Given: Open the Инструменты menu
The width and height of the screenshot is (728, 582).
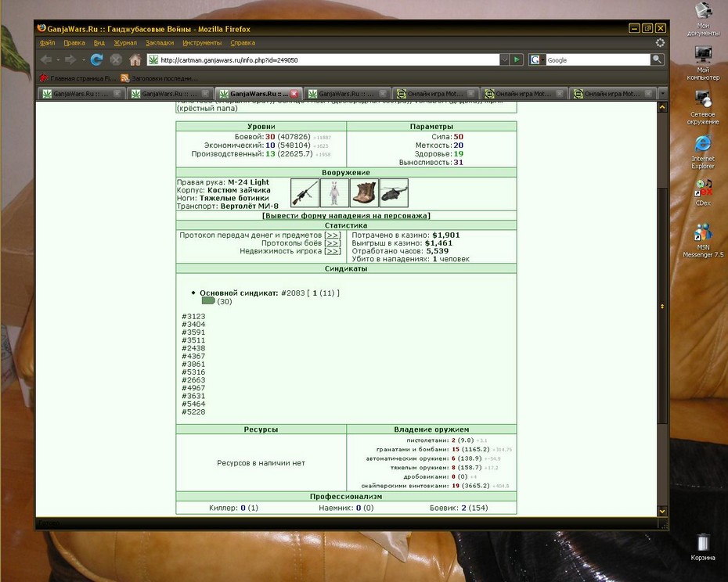Looking at the screenshot, I should point(202,43).
